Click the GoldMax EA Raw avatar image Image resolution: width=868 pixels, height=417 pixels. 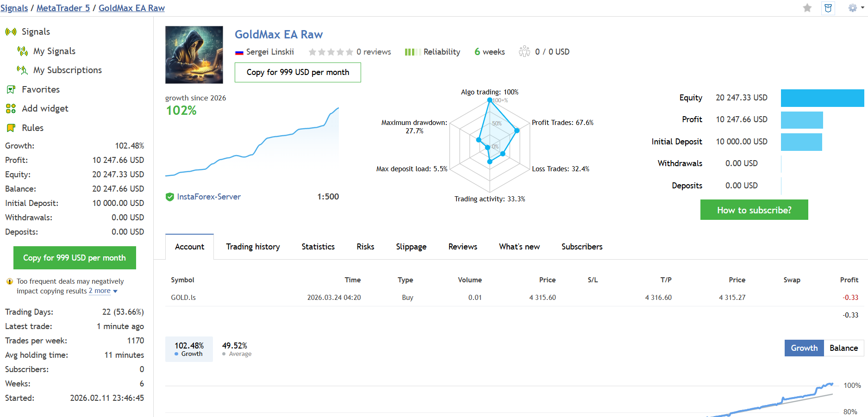tap(194, 55)
